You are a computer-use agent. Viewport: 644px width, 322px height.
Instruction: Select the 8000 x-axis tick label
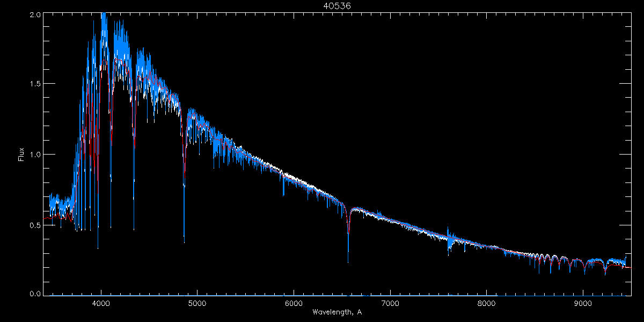pyautogui.click(x=486, y=303)
